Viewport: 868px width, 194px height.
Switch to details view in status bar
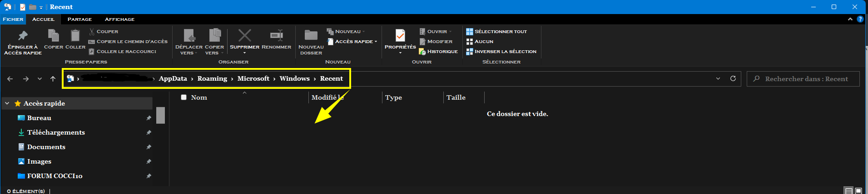848,191
